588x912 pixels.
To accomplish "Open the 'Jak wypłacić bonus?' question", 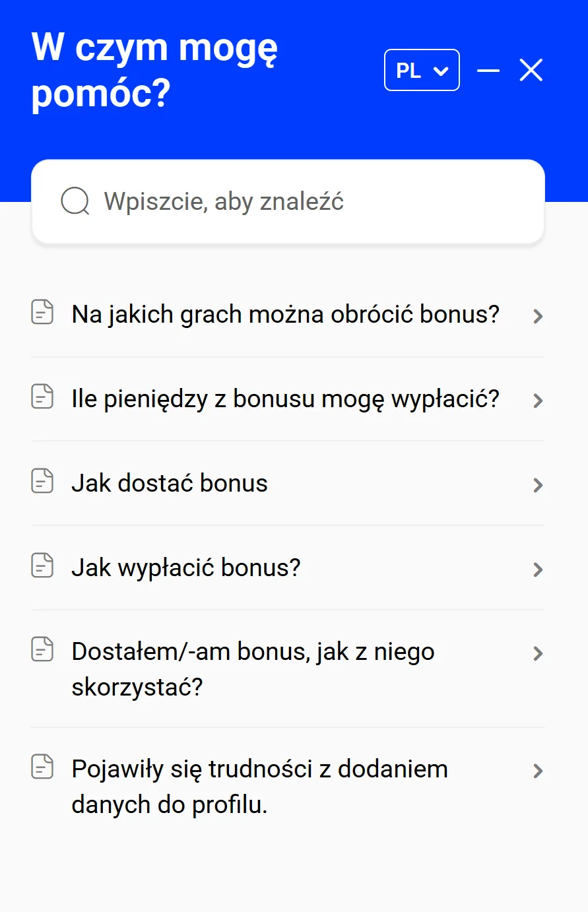I will (x=185, y=567).
